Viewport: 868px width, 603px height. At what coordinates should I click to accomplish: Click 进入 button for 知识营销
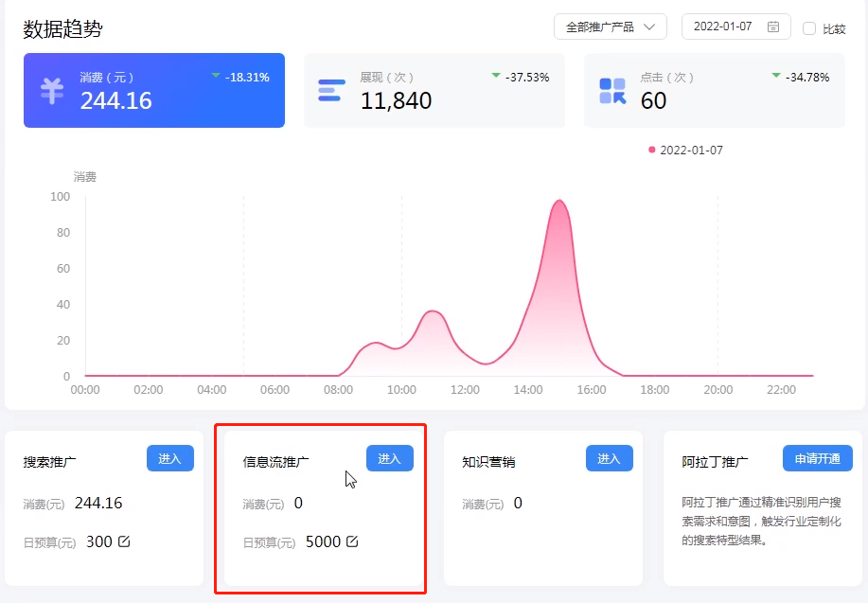pyautogui.click(x=609, y=458)
